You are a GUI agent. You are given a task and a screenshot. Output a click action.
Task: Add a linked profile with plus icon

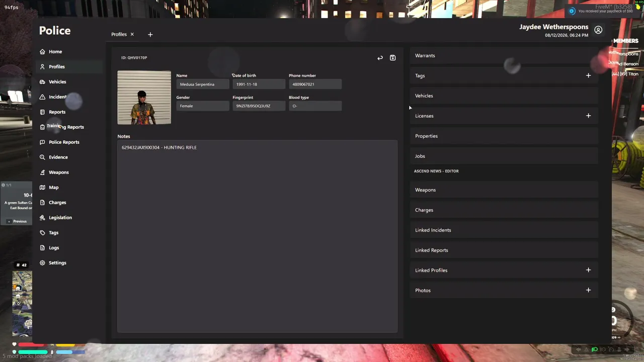click(588, 270)
